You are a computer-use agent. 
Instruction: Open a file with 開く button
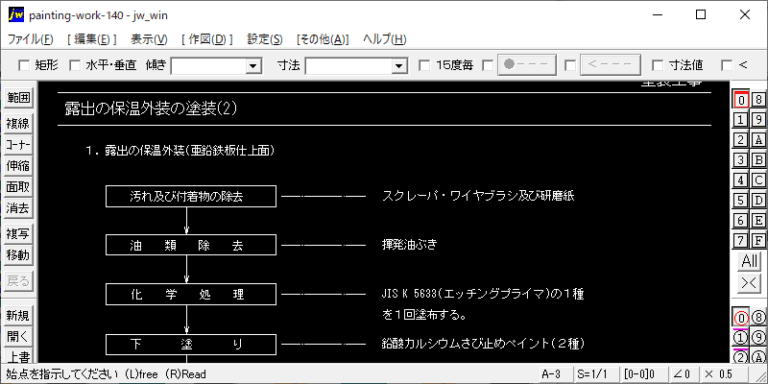click(18, 337)
